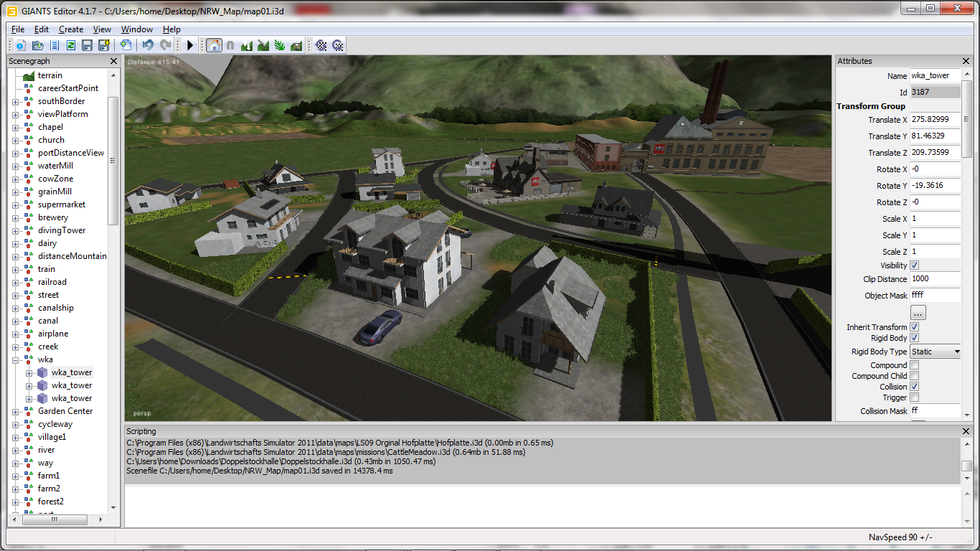Open the Window menu
Image resolution: width=980 pixels, height=551 pixels.
[136, 29]
